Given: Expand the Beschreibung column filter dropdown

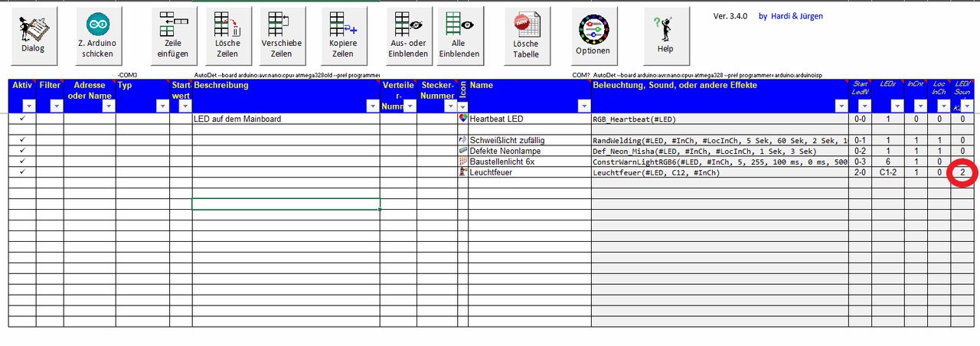Looking at the screenshot, I should [x=373, y=106].
